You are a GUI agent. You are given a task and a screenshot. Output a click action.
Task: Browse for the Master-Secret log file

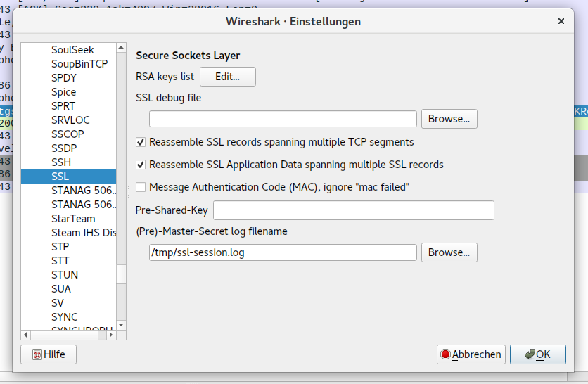(449, 252)
